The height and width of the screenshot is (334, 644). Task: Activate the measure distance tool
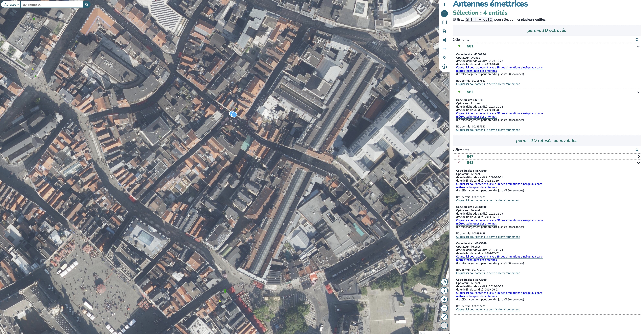444,49
